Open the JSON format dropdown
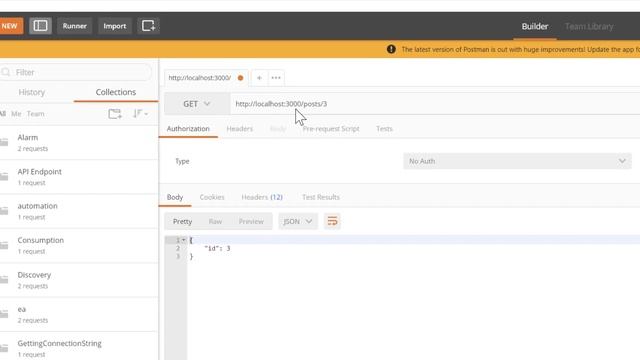This screenshot has width=640, height=360. point(298,221)
